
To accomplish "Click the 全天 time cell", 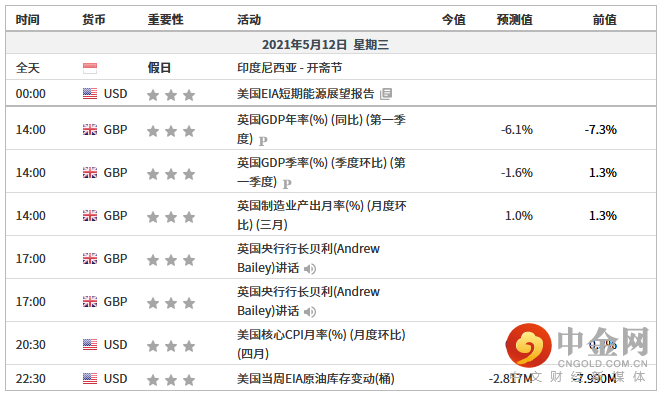I will (27, 68).
